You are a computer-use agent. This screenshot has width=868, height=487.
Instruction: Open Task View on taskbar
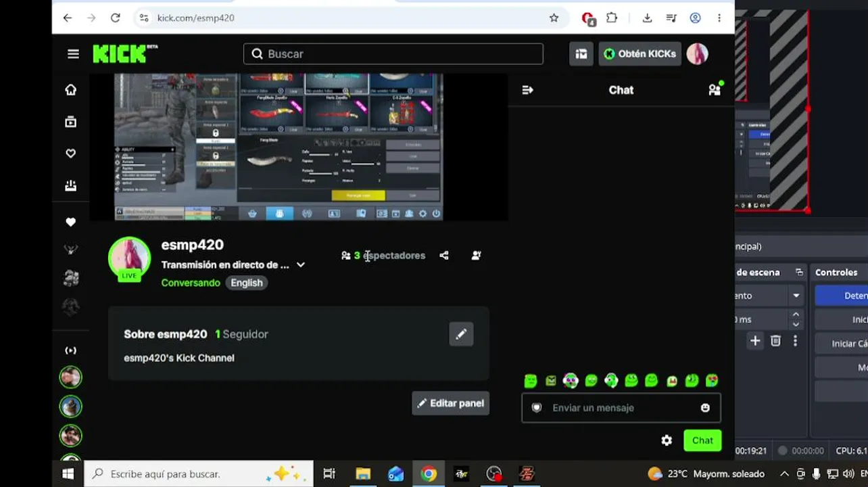(329, 473)
